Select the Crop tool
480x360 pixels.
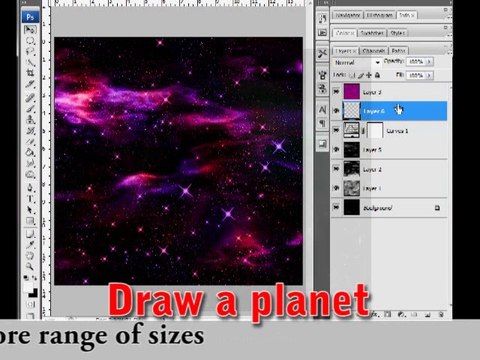(x=30, y=73)
